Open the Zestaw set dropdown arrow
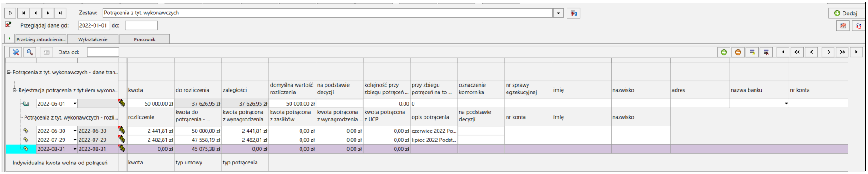This screenshot has height=174, width=868. coord(559,13)
